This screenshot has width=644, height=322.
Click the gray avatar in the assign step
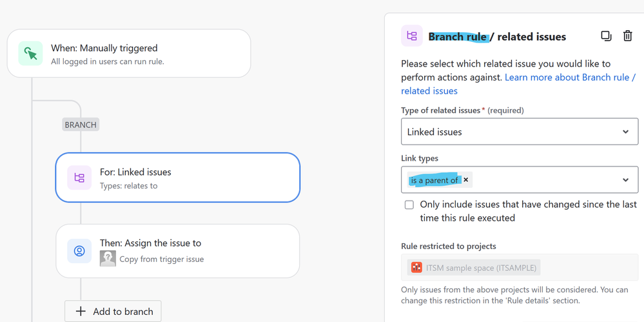(x=108, y=259)
